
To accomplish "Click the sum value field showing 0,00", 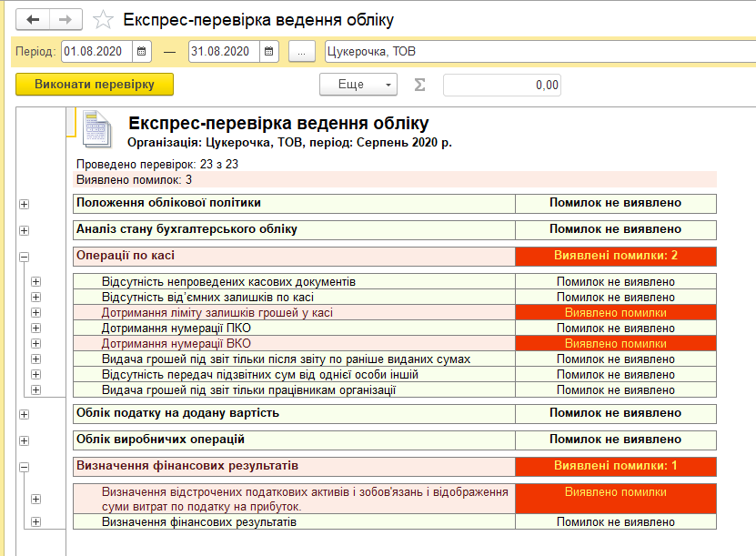I will pos(501,85).
